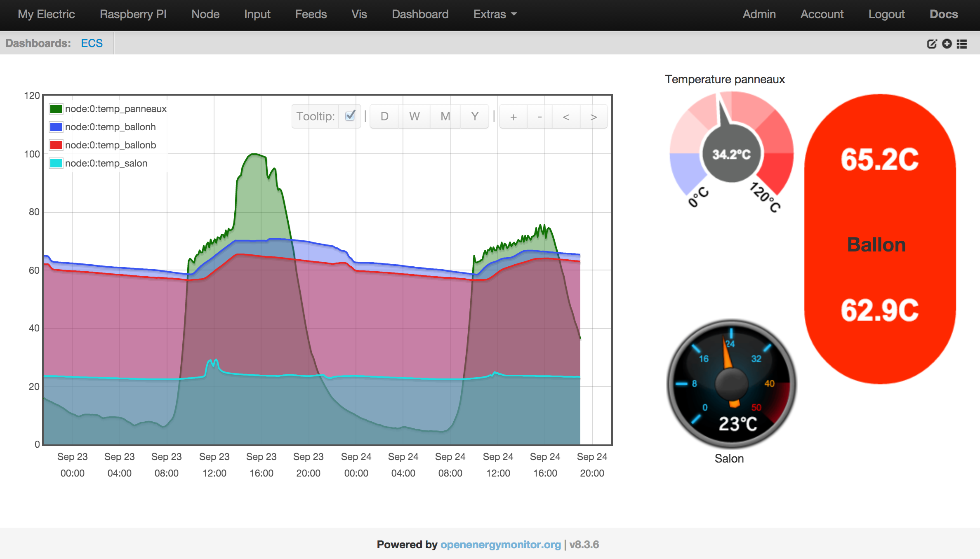Go to the Admin page

[759, 14]
